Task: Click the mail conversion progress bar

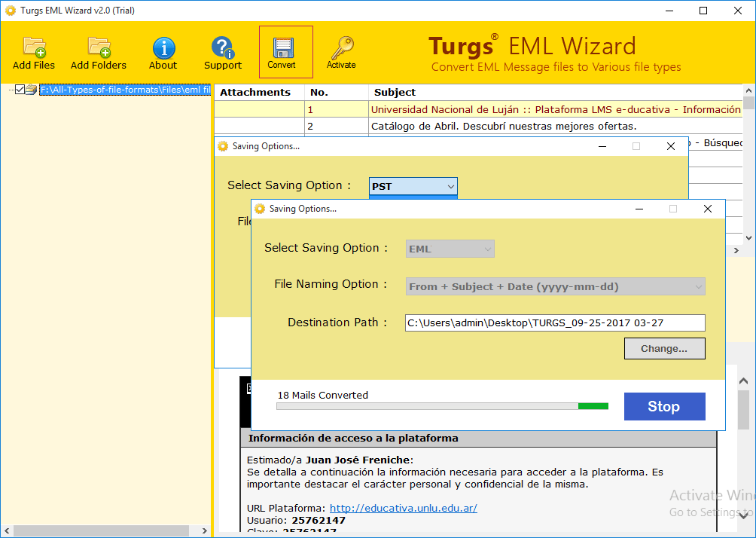Action: click(442, 406)
